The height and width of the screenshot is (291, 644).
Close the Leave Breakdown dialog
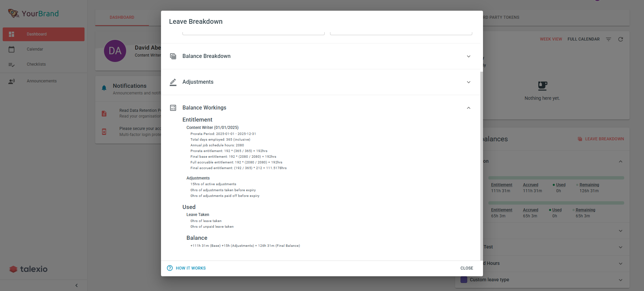tap(467, 268)
